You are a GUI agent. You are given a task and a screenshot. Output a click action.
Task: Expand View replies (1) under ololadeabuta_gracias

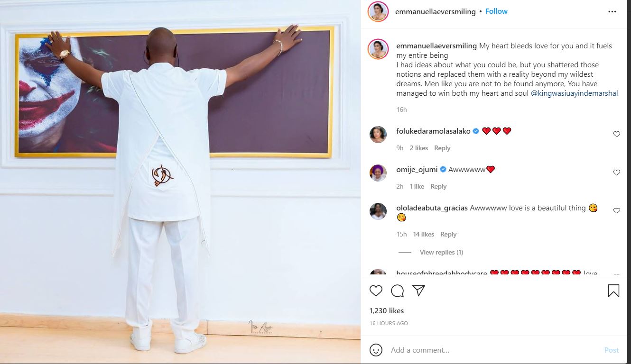pos(441,252)
